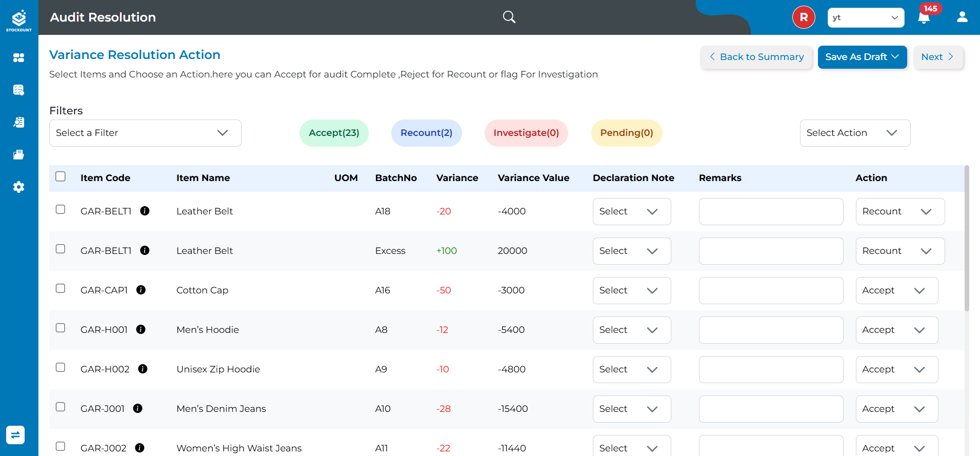Click the Next button
Screen dimensions: 980x456
937,57
